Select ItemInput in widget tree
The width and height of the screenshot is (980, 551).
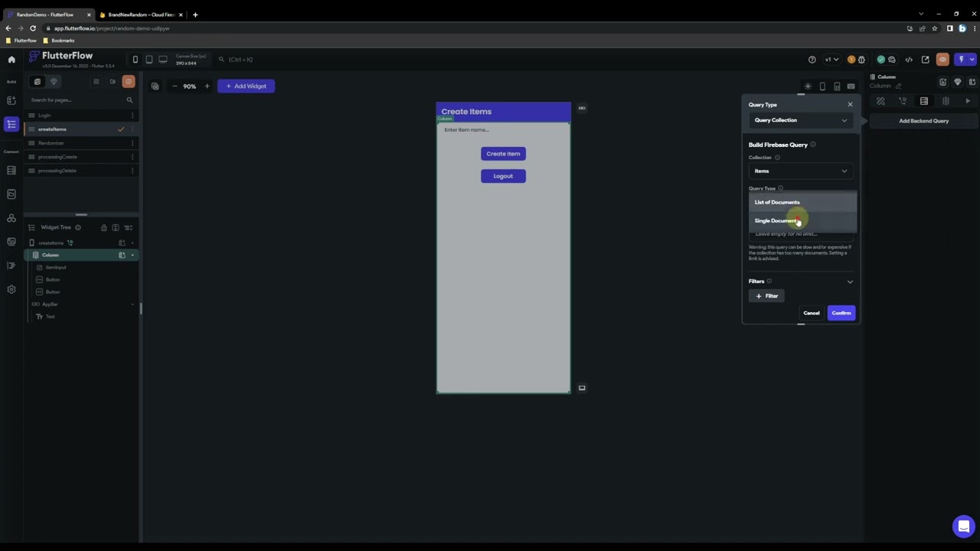[x=56, y=267]
